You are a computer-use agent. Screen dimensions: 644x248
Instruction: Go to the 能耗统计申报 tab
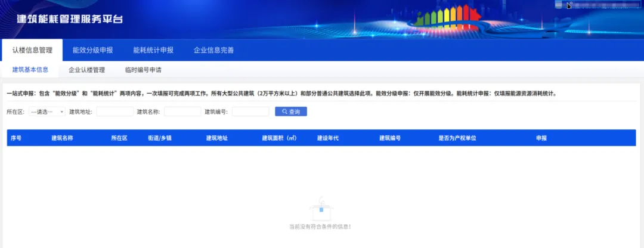point(153,50)
